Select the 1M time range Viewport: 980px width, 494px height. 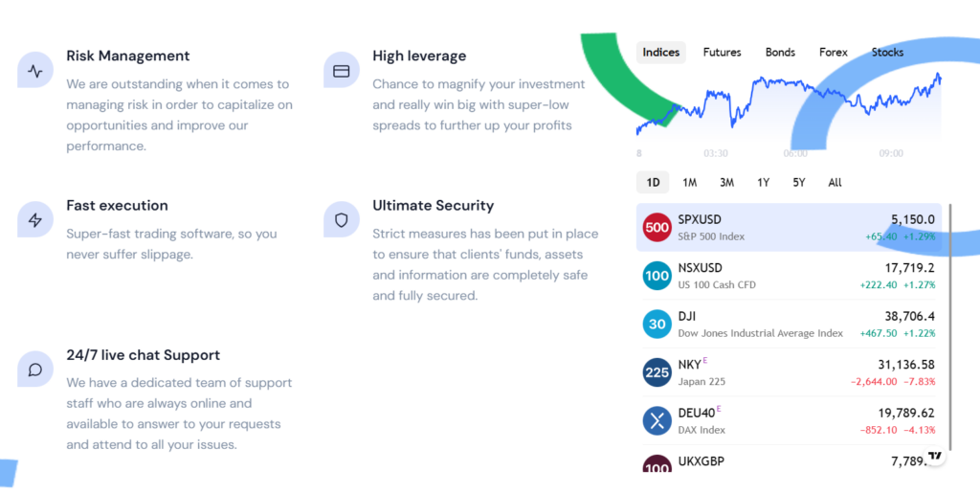[x=689, y=182]
